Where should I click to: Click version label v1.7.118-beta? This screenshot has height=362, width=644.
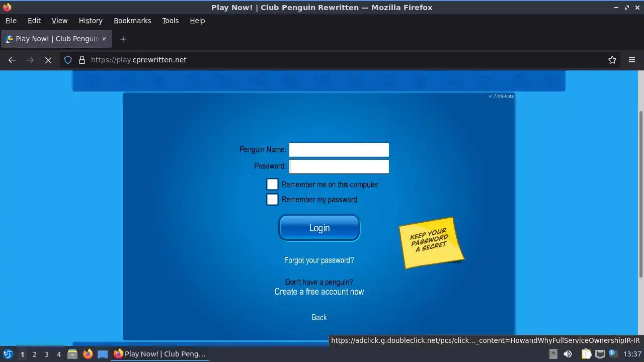pos(501,96)
